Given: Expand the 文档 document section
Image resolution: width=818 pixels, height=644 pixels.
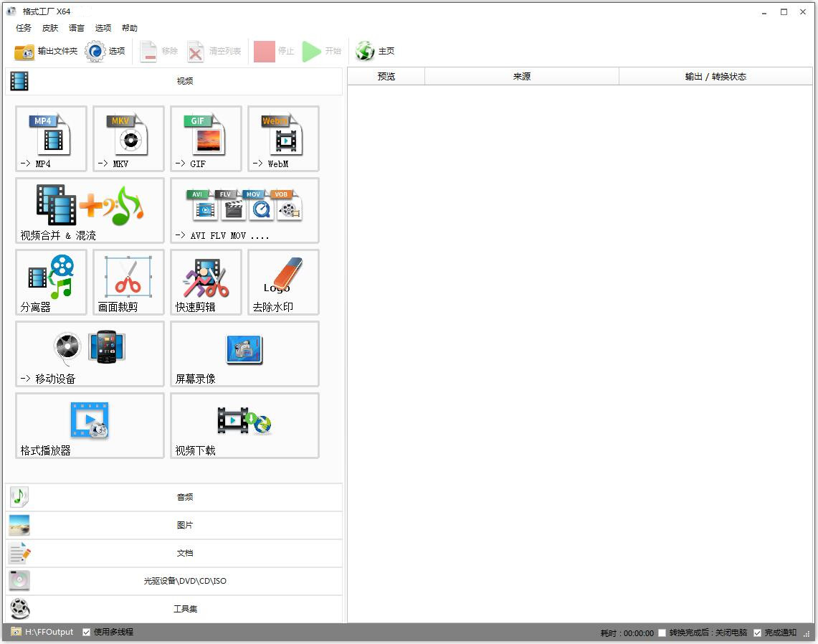Looking at the screenshot, I should click(173, 553).
